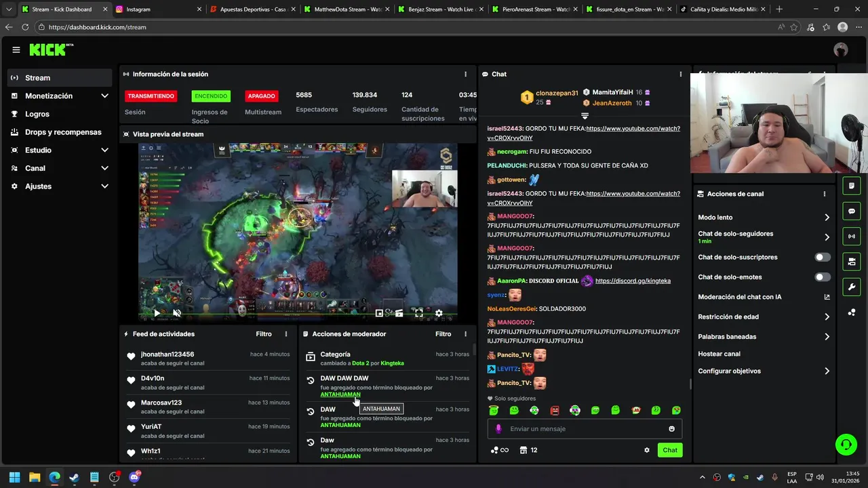Open File Explorer from the taskbar
This screenshot has height=488, width=868.
[x=35, y=477]
